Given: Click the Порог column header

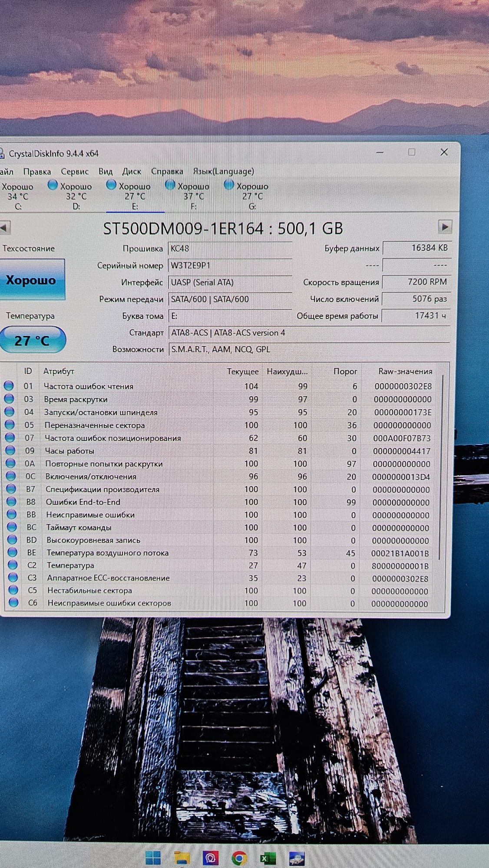Looking at the screenshot, I should [x=345, y=372].
